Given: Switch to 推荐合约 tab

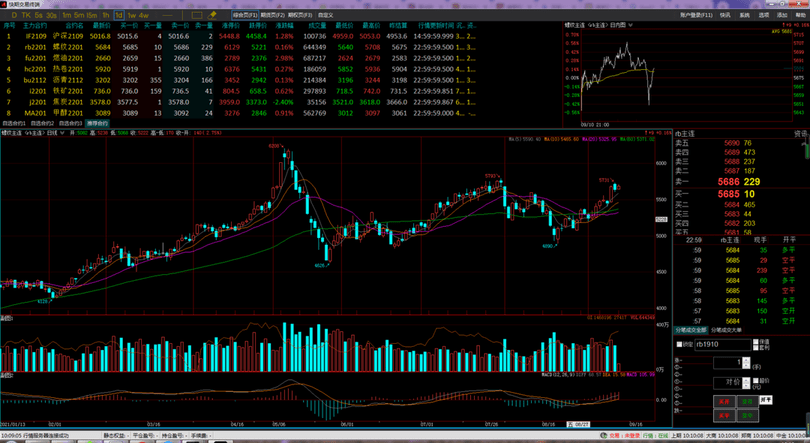Looking at the screenshot, I should (x=97, y=123).
